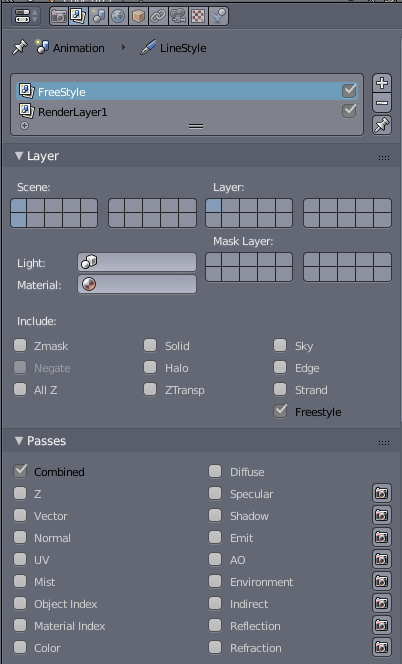
Task: Collapse the Layer panel
Action: 19,156
